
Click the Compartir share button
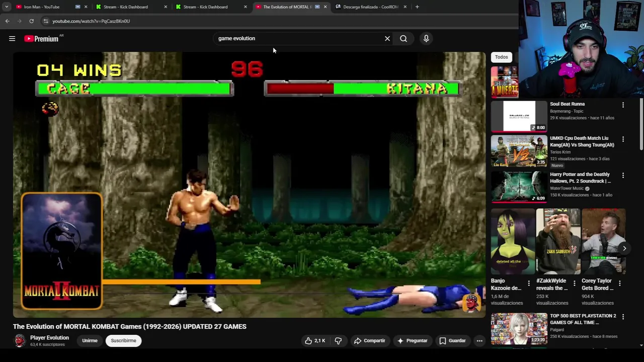tap(369, 341)
